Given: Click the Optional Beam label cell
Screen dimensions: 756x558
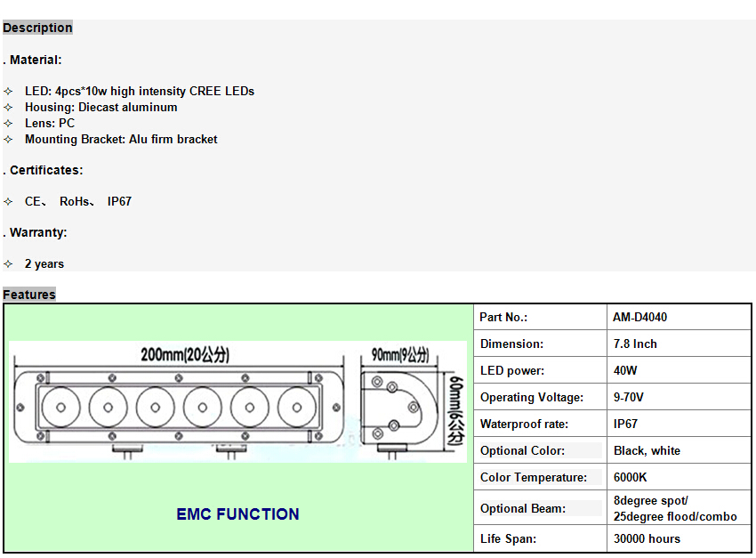Looking at the screenshot, I should click(522, 508).
